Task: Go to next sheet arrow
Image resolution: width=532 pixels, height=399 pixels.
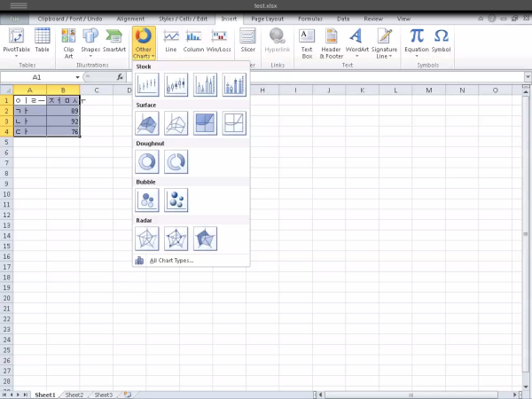Action: coord(19,395)
